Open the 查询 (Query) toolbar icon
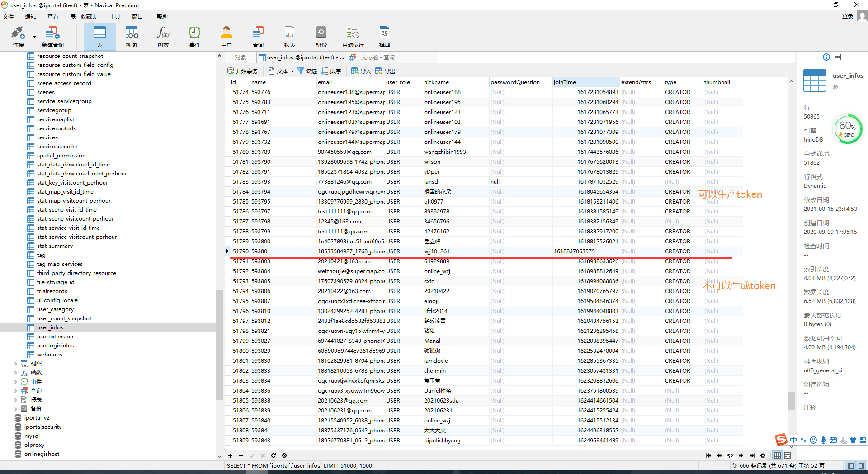 click(x=258, y=37)
